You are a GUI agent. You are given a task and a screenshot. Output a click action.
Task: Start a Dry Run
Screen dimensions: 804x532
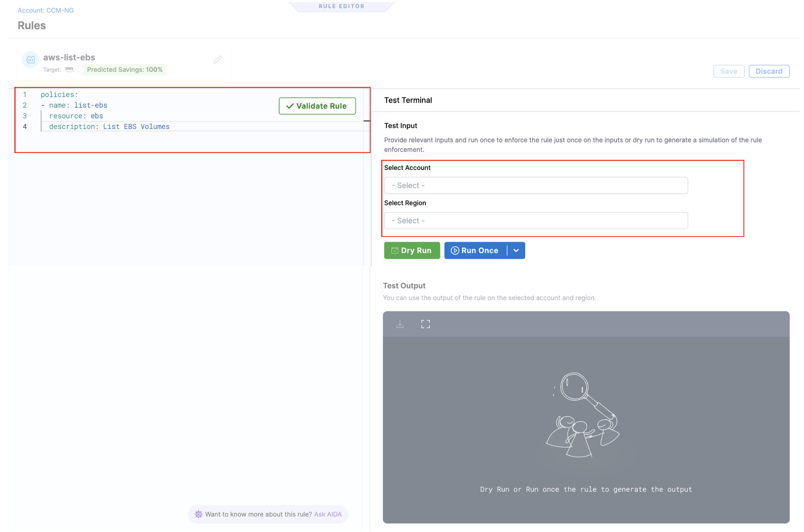click(411, 251)
